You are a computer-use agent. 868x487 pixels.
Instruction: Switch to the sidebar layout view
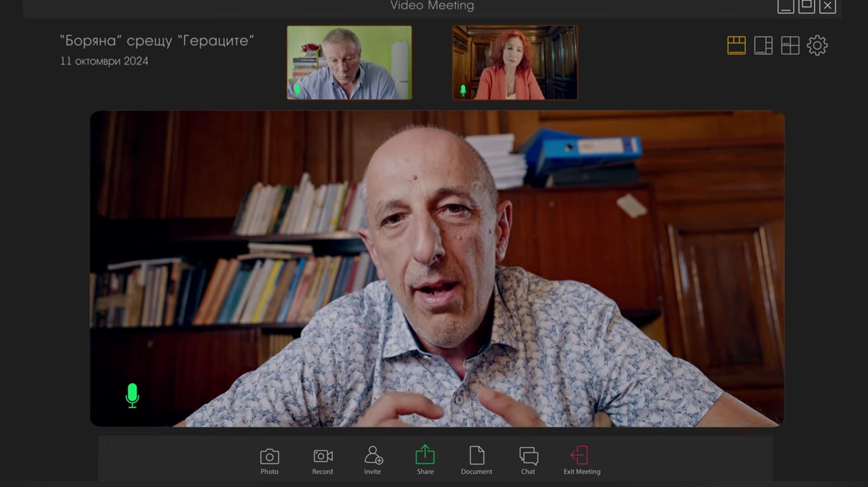763,46
